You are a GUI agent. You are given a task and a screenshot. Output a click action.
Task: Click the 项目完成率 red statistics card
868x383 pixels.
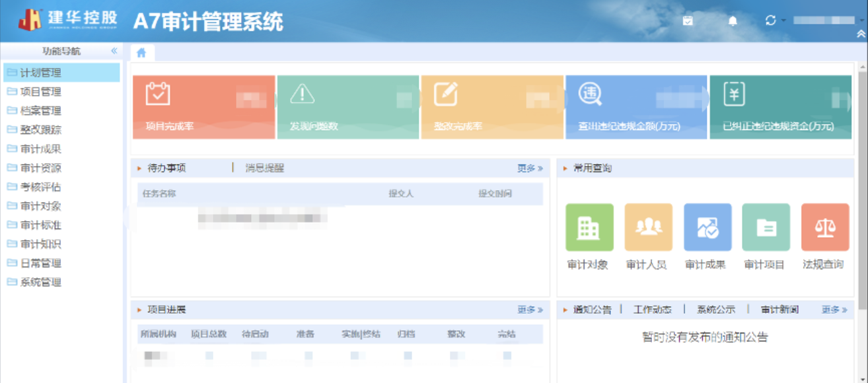coord(203,107)
